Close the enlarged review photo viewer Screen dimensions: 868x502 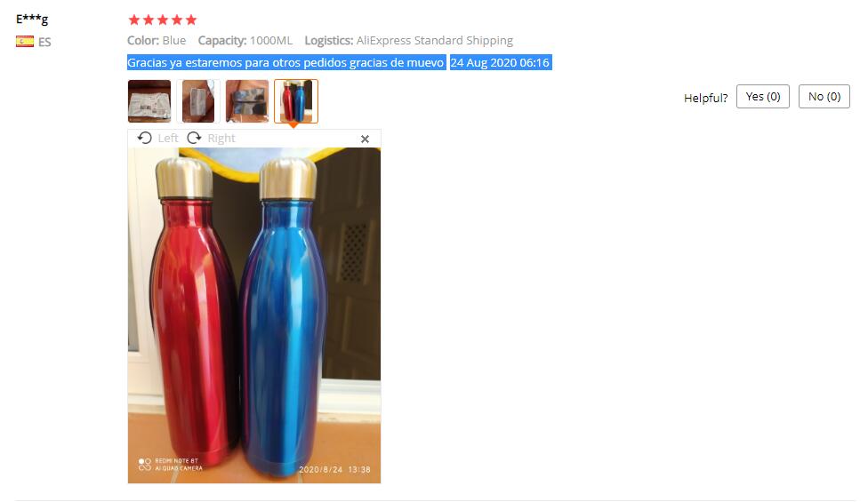[x=365, y=139]
